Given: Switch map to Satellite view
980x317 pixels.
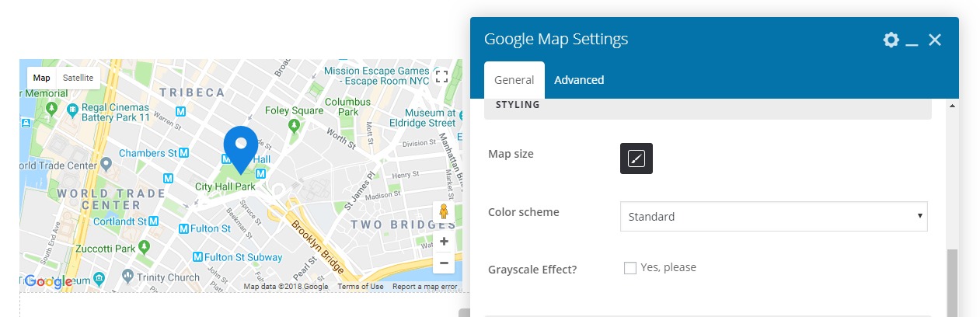Looking at the screenshot, I should tap(78, 78).
